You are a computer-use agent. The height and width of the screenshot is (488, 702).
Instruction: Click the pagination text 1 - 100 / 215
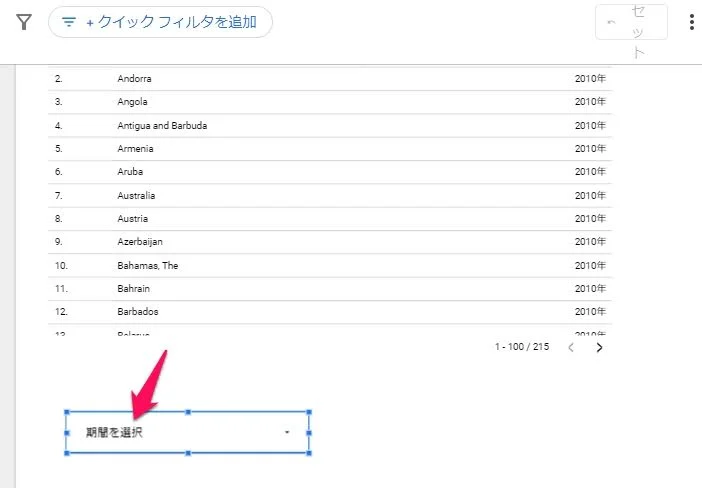point(522,347)
